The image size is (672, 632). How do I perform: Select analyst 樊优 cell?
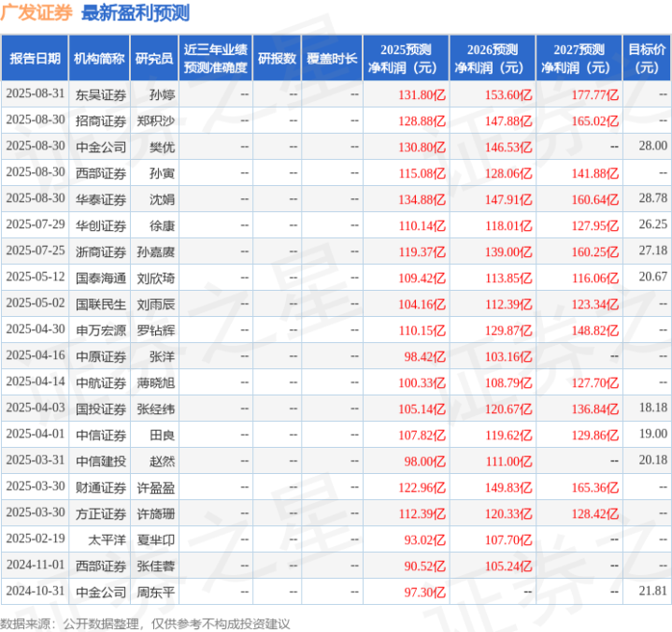tap(154, 147)
